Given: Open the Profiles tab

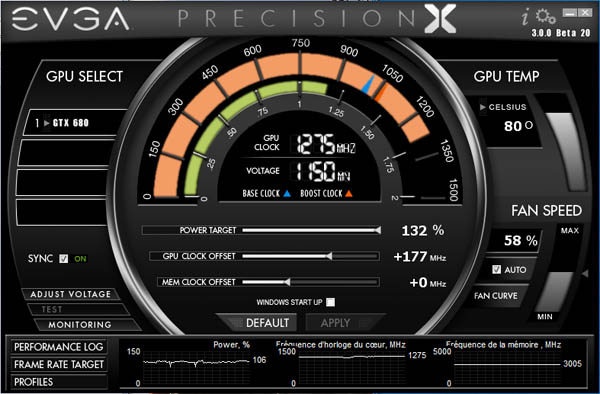Looking at the screenshot, I should pyautogui.click(x=59, y=382).
